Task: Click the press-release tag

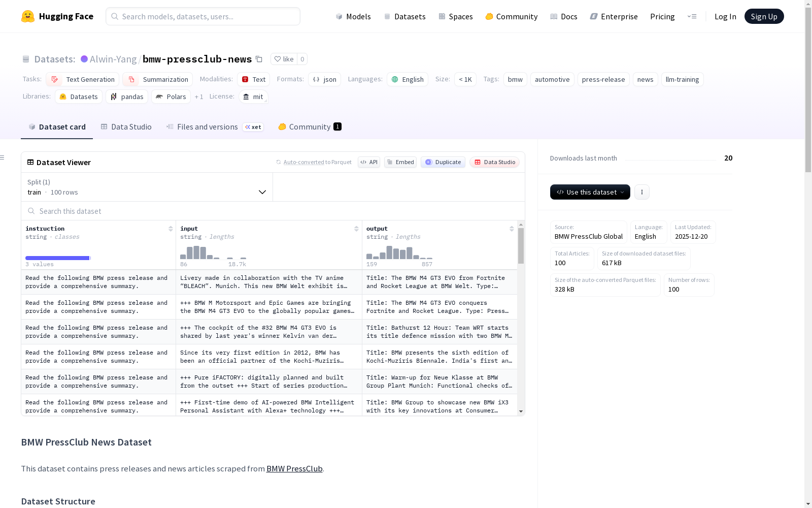Action: [603, 79]
